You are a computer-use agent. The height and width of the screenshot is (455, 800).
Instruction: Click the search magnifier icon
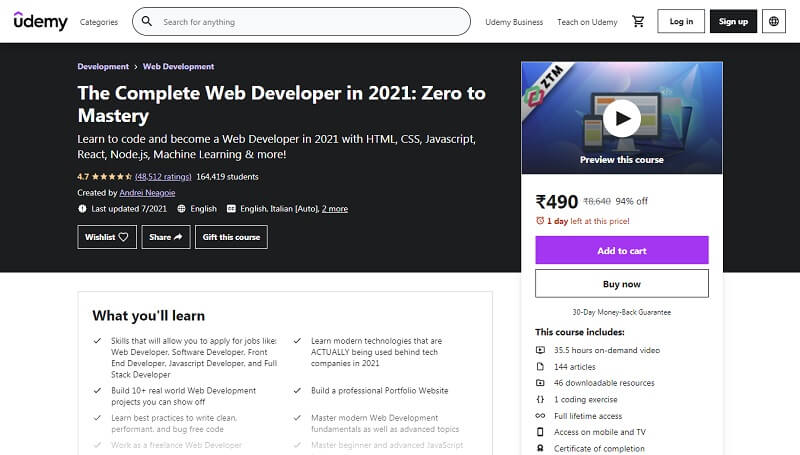click(147, 21)
